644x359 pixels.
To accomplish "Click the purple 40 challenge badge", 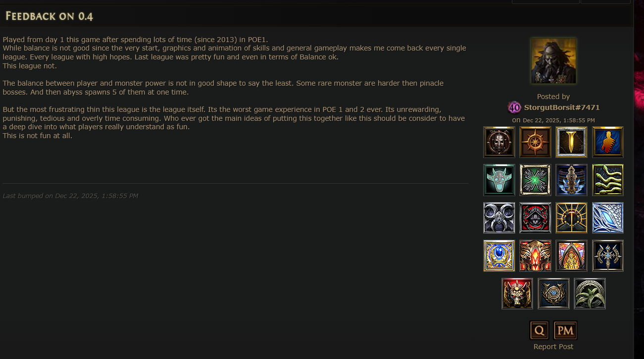I will (515, 107).
